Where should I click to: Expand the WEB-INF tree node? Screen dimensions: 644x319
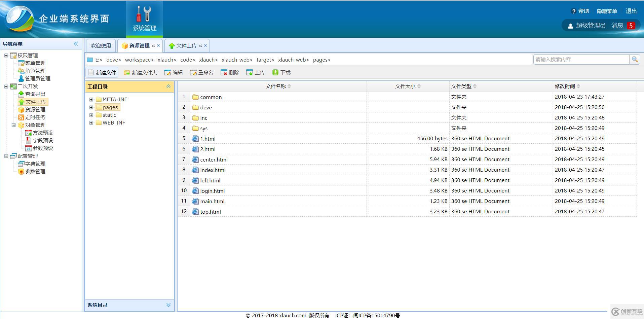pyautogui.click(x=91, y=122)
